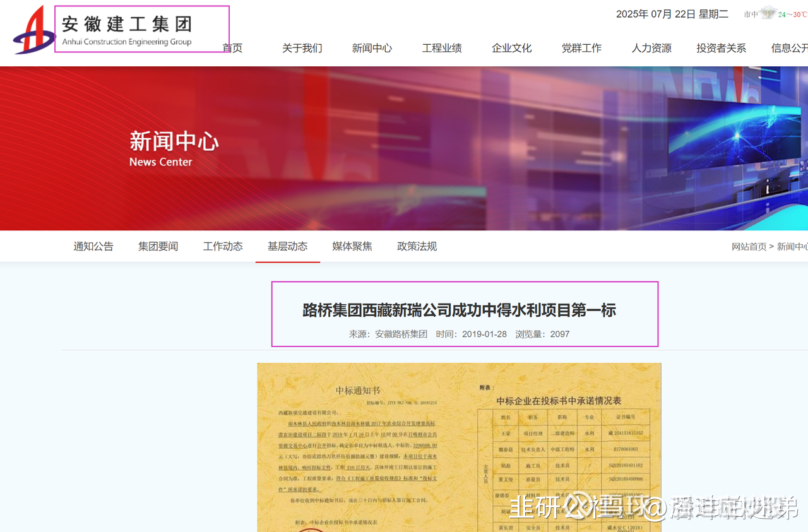Image resolution: width=808 pixels, height=532 pixels.
Task: Open the 工程业绩 menu item
Action: pyautogui.click(x=442, y=48)
